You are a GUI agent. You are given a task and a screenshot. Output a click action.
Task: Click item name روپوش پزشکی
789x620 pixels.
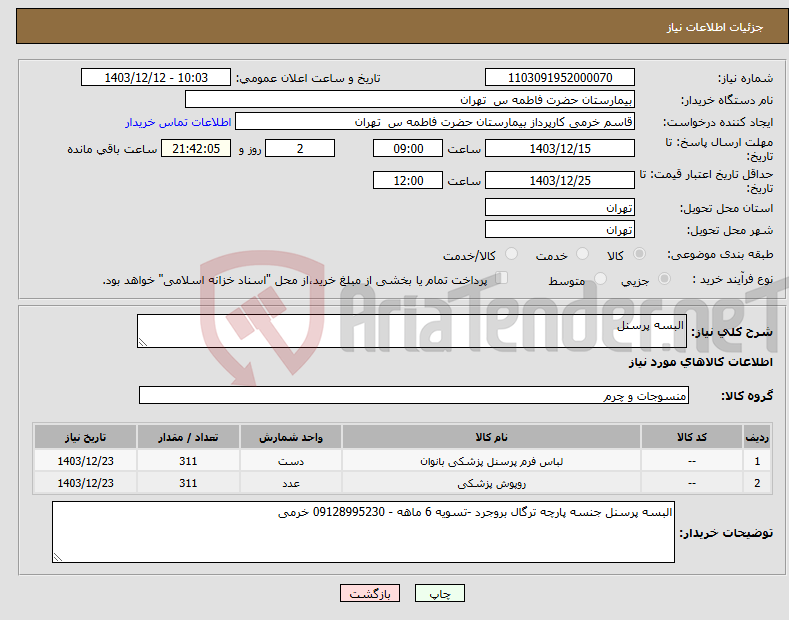point(492,484)
